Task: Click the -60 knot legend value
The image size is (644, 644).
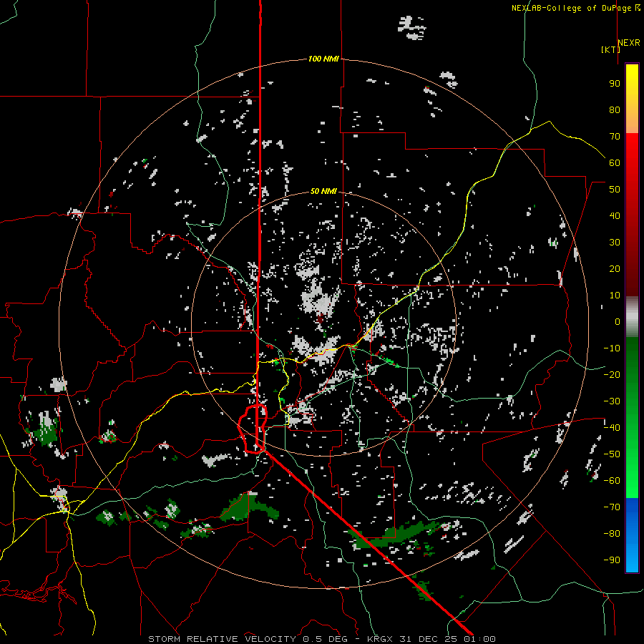Action: [612, 481]
